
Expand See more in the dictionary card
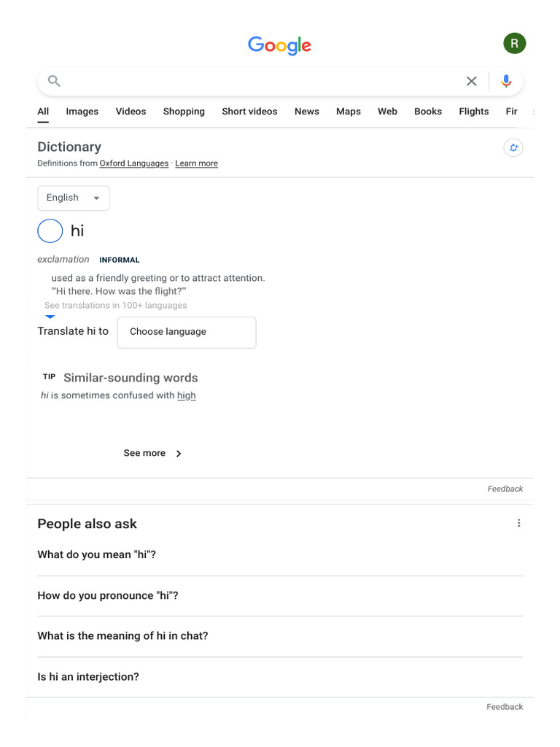pyautogui.click(x=152, y=453)
